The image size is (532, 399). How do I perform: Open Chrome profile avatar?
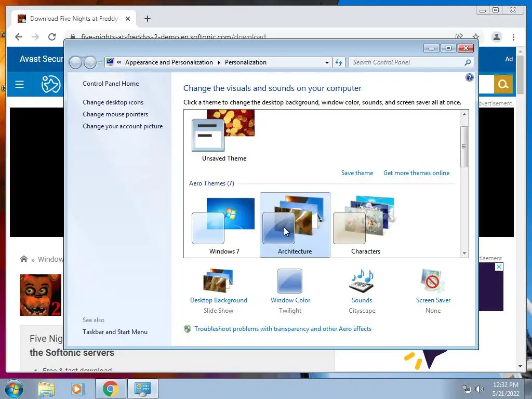496,37
